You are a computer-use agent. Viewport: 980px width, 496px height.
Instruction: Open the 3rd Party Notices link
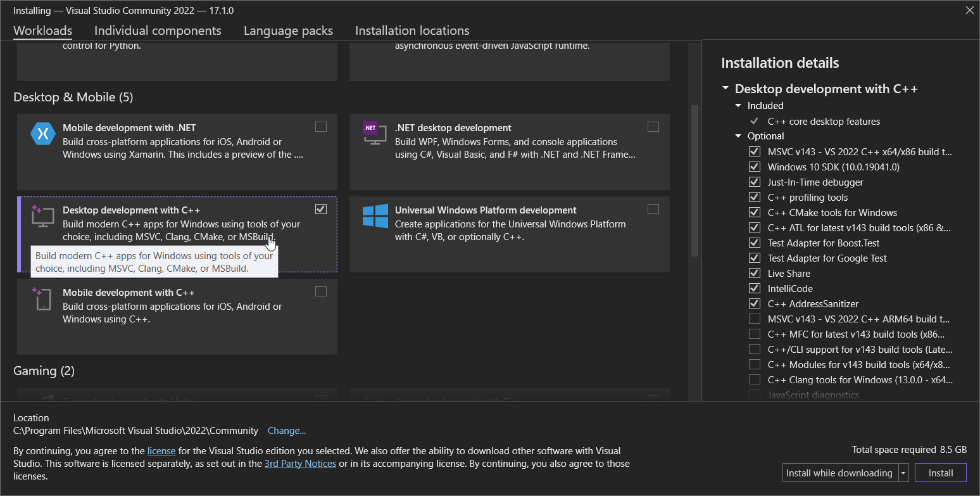point(300,464)
